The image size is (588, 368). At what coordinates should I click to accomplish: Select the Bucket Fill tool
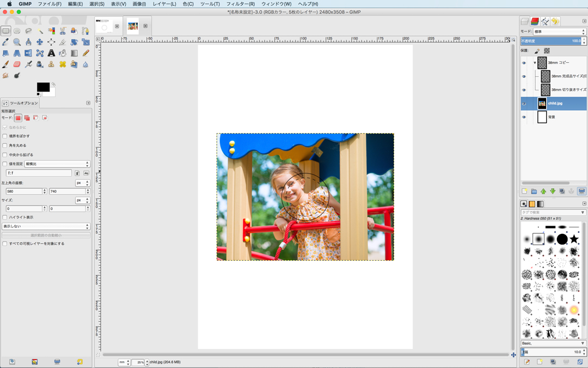[x=63, y=53]
